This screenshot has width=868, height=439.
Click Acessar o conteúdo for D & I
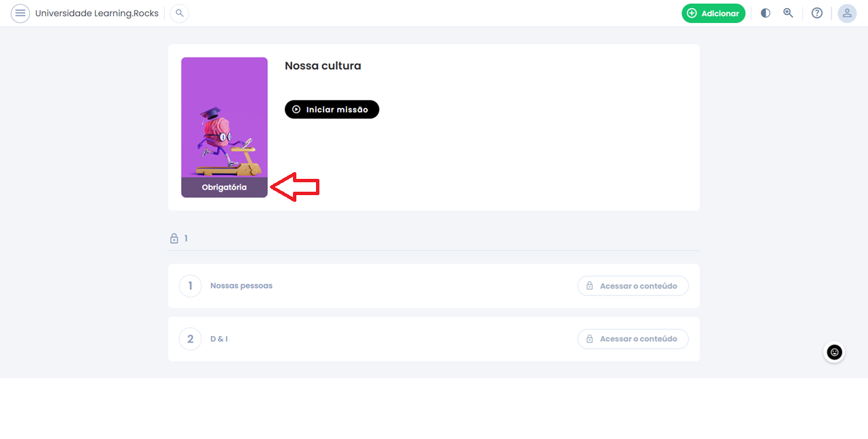click(x=633, y=339)
